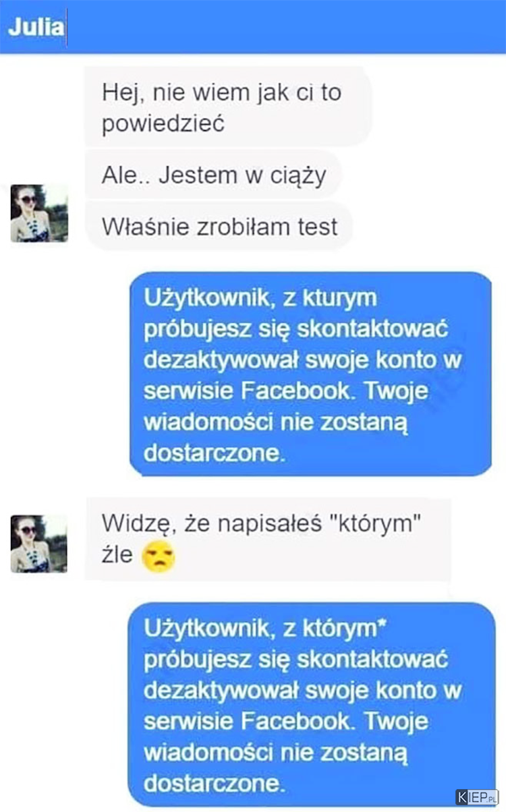The image size is (506, 812).
Task: Click the KIEP.pl watermark logo
Action: click(477, 796)
